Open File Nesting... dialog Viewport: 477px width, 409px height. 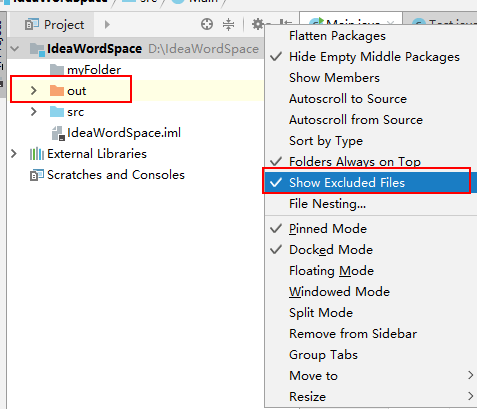click(371, 204)
